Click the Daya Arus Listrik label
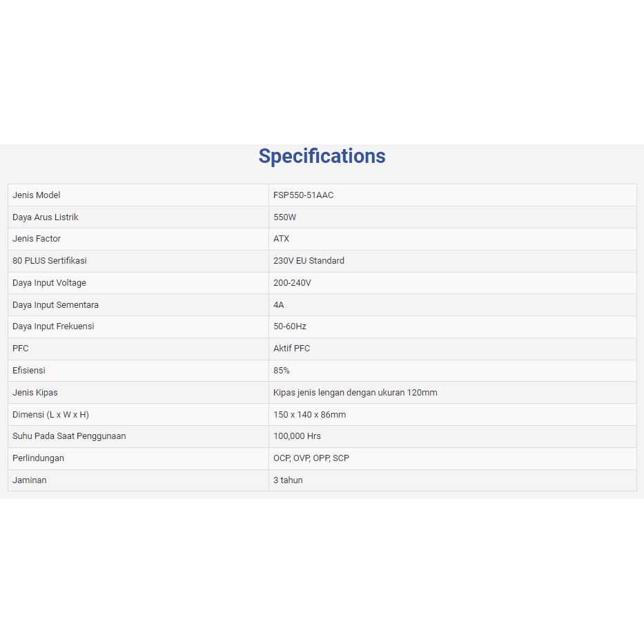This screenshot has width=644, height=644. [x=46, y=217]
